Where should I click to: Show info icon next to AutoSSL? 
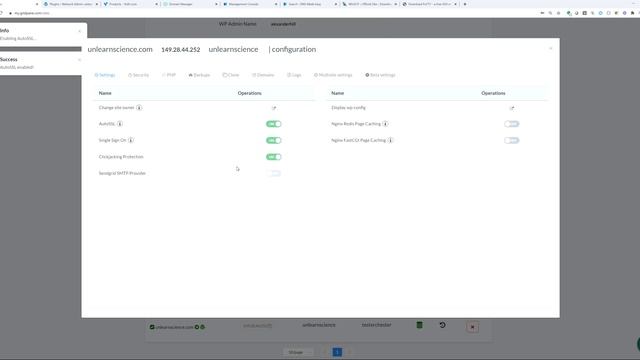pos(120,124)
